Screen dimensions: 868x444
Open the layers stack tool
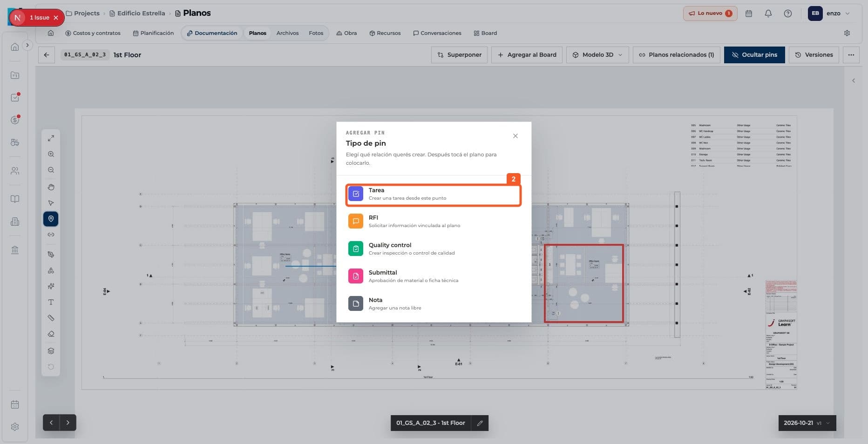(x=51, y=351)
